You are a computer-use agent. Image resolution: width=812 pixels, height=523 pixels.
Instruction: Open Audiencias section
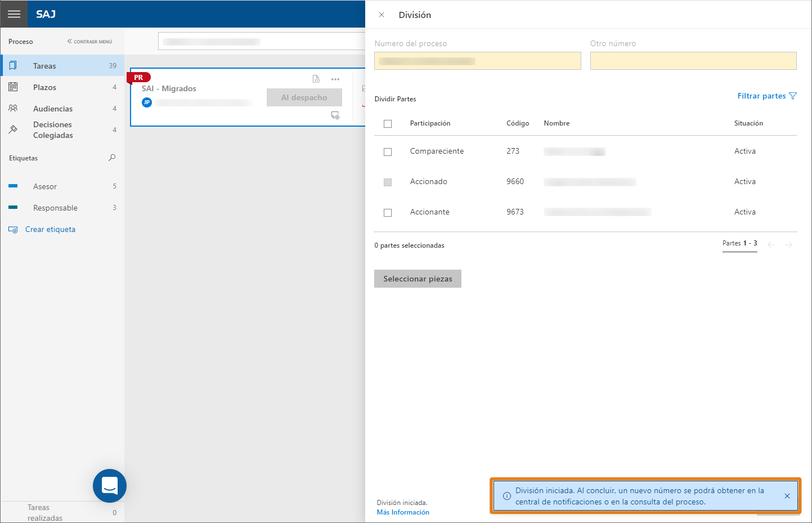point(62,109)
